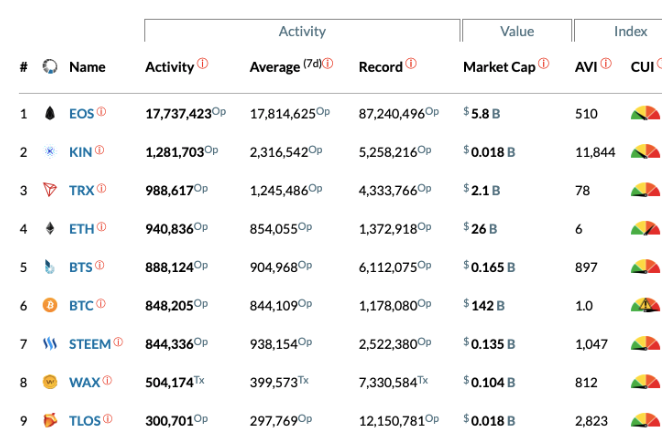The width and height of the screenshot is (666, 440).
Task: Click the circular logo icon in the header row
Action: pos(50,66)
